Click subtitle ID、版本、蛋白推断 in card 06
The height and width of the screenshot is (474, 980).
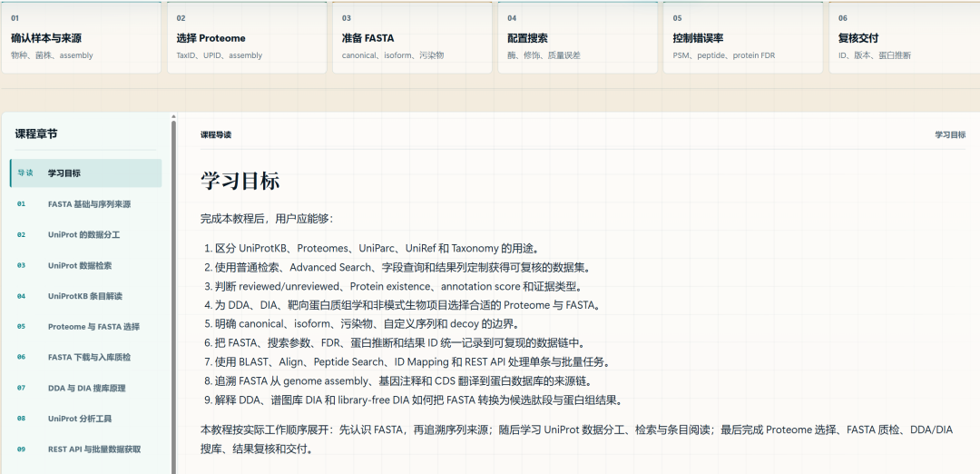(875, 55)
